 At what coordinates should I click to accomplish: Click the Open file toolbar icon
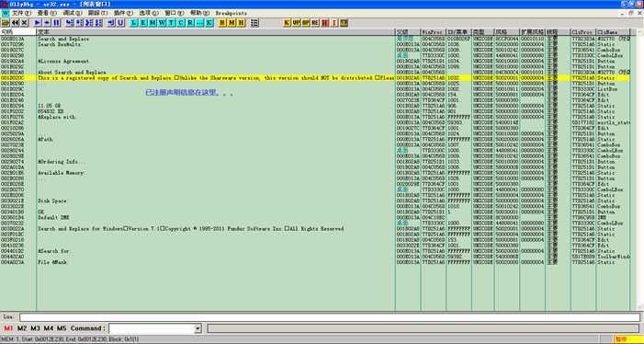point(5,23)
